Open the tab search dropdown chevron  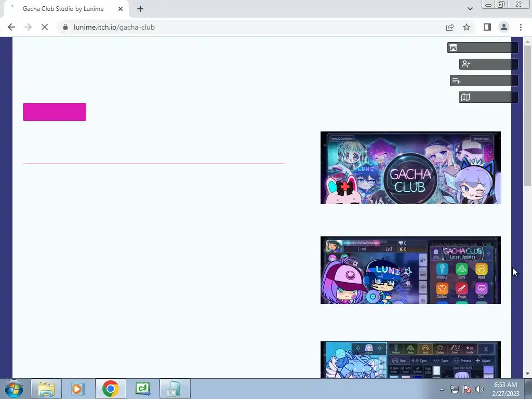[x=470, y=9]
